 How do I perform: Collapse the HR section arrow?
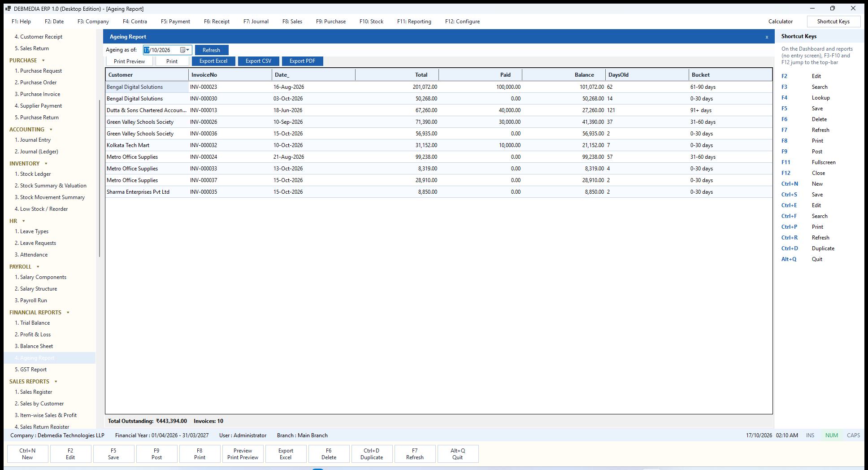[x=23, y=221]
